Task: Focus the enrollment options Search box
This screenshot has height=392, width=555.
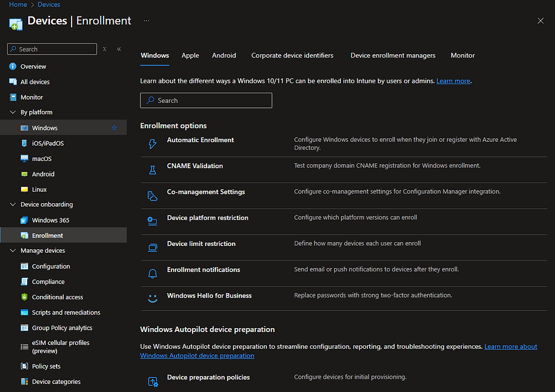Action: (206, 100)
